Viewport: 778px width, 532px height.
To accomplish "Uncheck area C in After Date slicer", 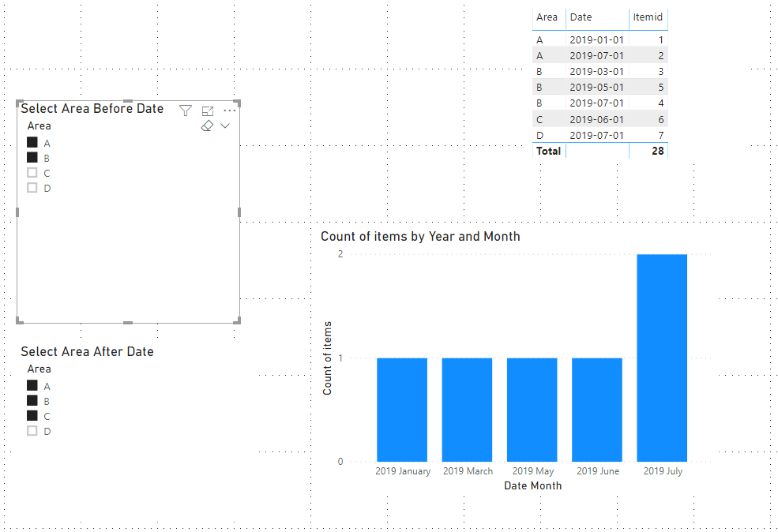I will point(32,415).
